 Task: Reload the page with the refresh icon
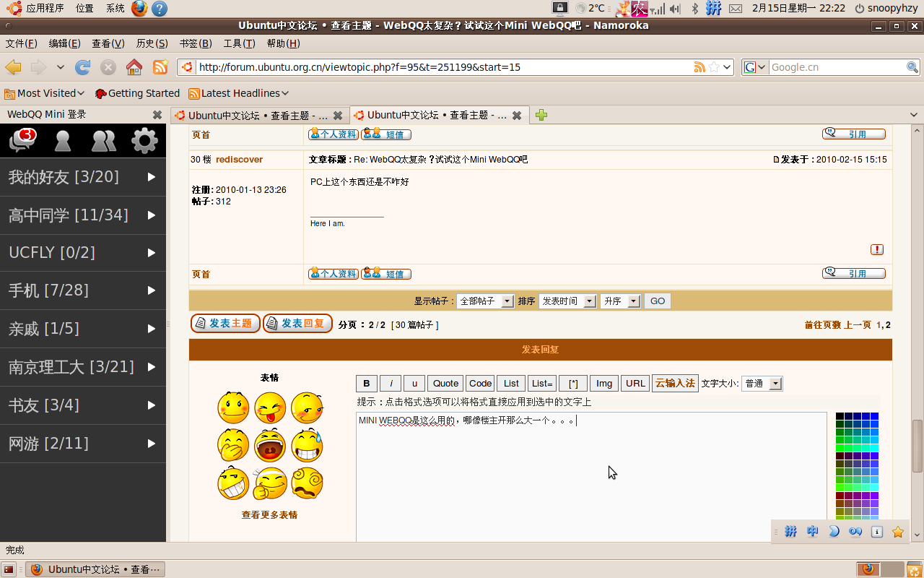(x=83, y=67)
